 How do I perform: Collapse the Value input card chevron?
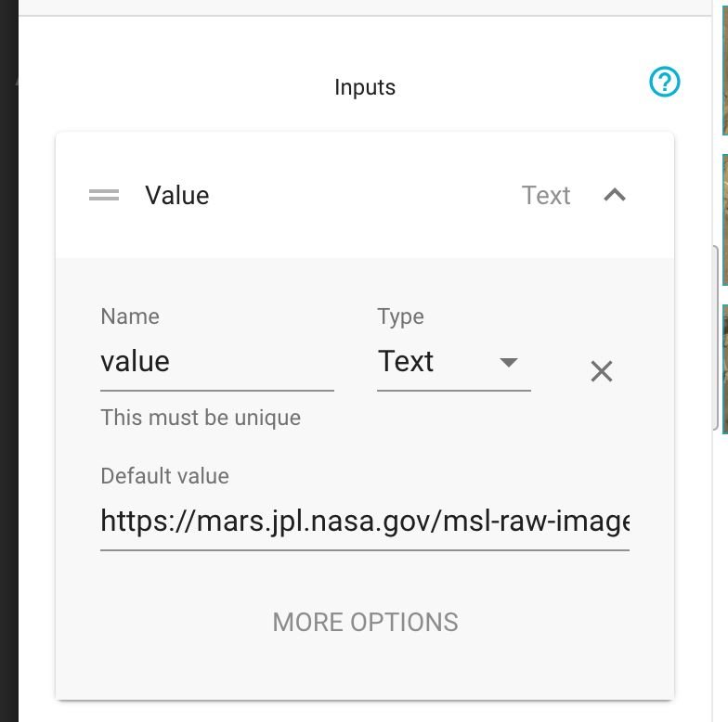(x=615, y=195)
